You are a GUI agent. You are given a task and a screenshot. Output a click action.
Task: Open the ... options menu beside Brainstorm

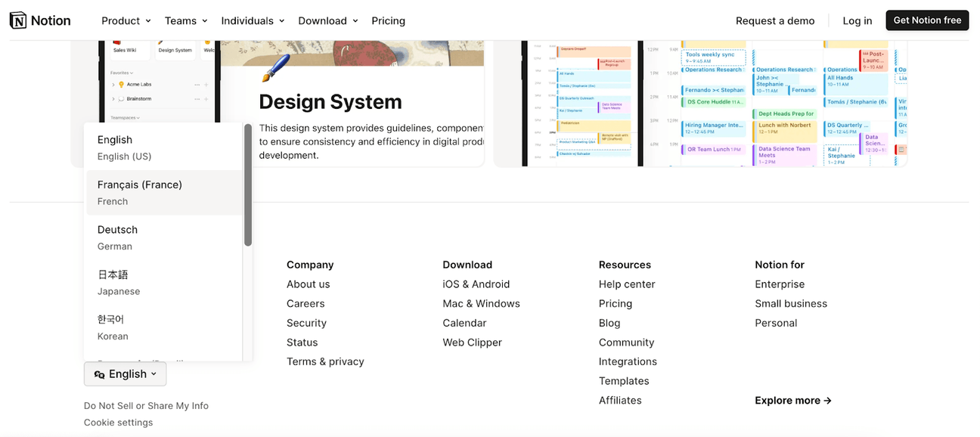pos(197,99)
